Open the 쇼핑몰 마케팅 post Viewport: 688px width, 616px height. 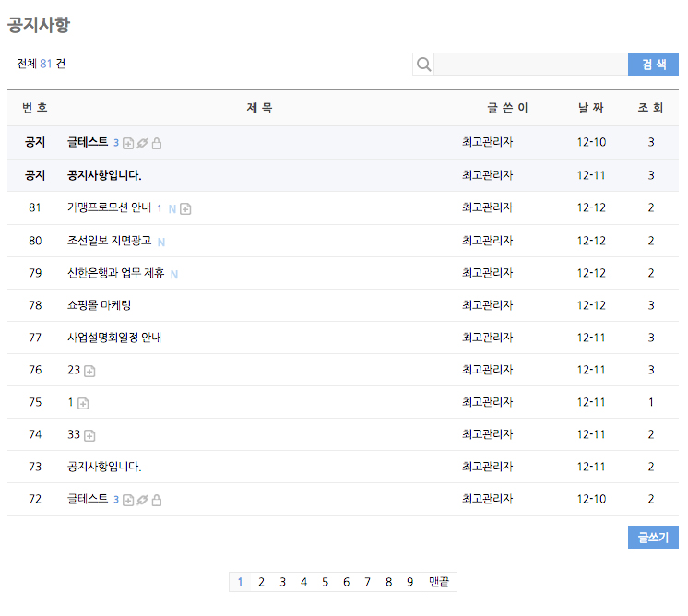click(99, 305)
